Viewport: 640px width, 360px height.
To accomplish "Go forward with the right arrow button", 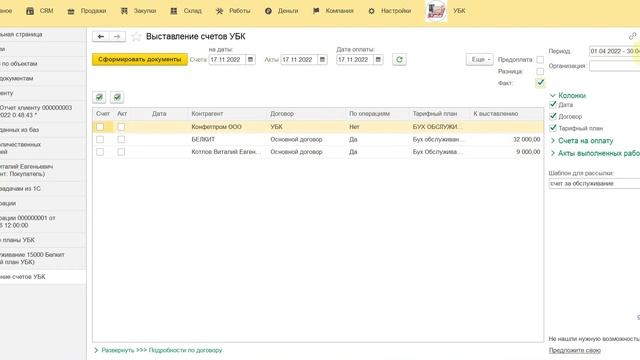I will coord(117,37).
